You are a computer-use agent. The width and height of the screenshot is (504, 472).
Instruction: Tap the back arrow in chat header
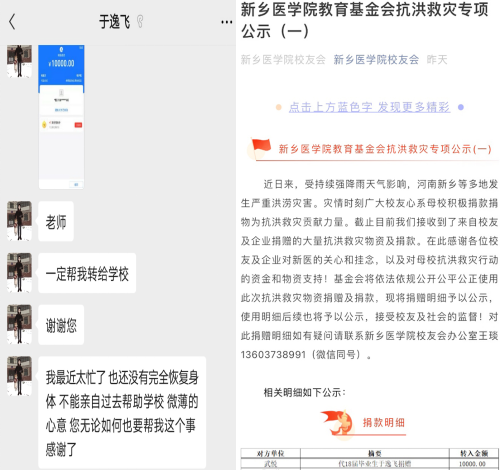[12, 22]
